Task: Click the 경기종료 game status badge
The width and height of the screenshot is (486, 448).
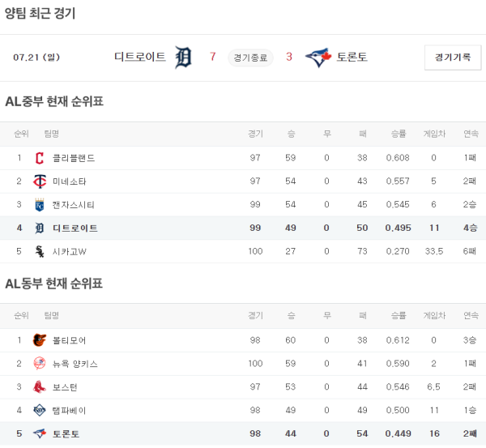Action: [251, 58]
